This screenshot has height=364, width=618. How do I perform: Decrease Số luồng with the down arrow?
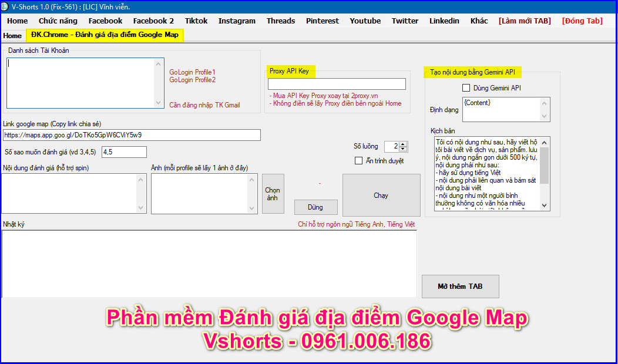pyautogui.click(x=403, y=149)
